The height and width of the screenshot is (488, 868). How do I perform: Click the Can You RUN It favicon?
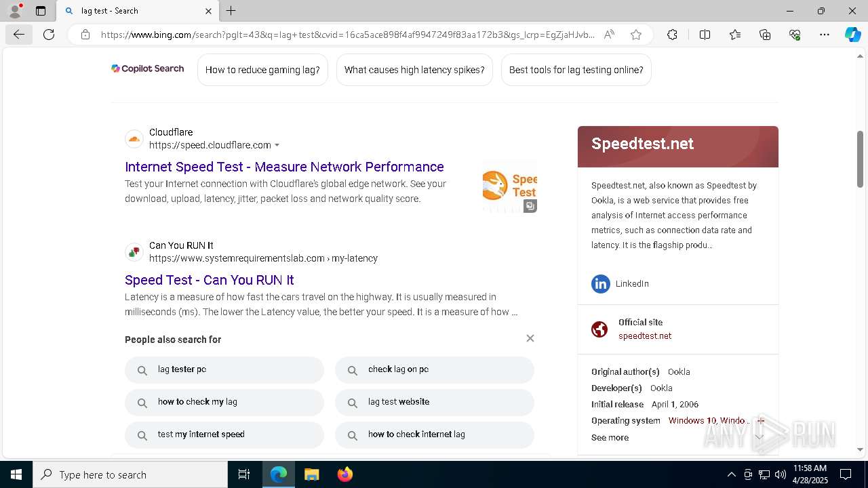(134, 252)
